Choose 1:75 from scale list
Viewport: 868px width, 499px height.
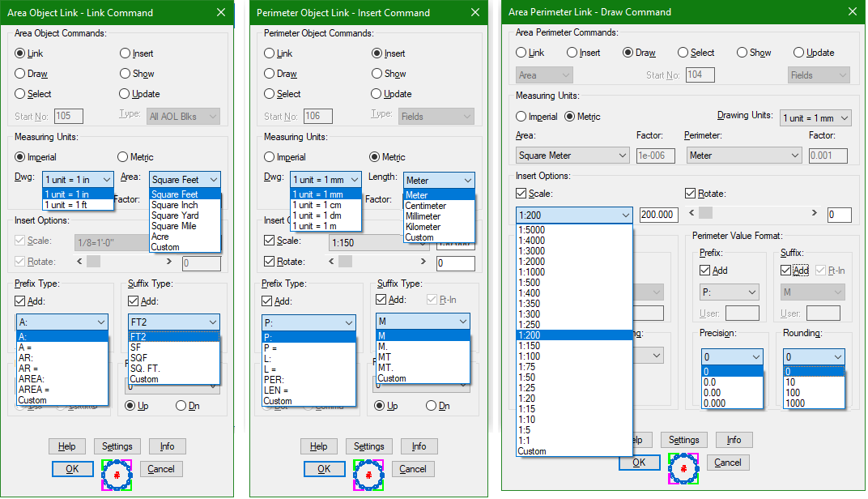click(x=574, y=367)
